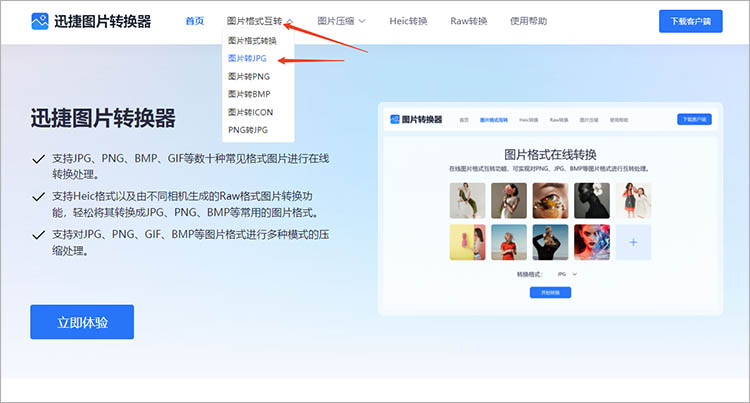Select the yellow background photo thumbnail
The height and width of the screenshot is (403, 750).
pyautogui.click(x=467, y=242)
